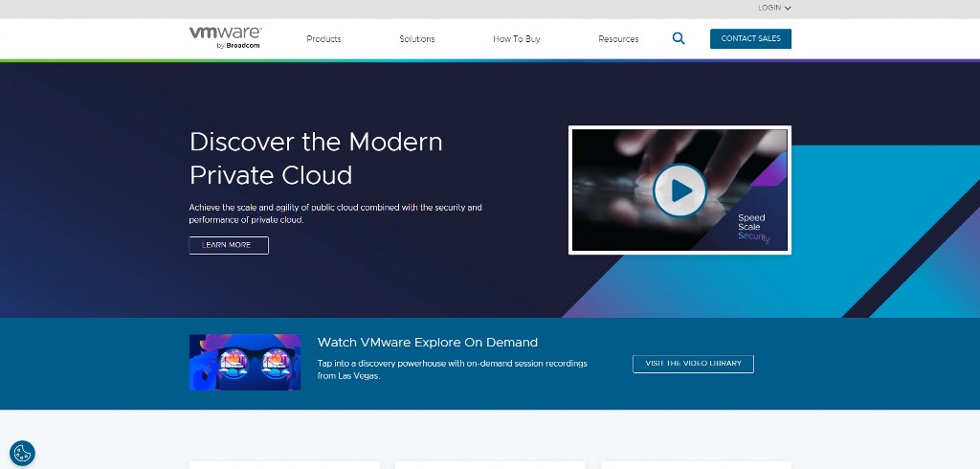Image resolution: width=980 pixels, height=469 pixels.
Task: Play the hero video
Action: [679, 190]
